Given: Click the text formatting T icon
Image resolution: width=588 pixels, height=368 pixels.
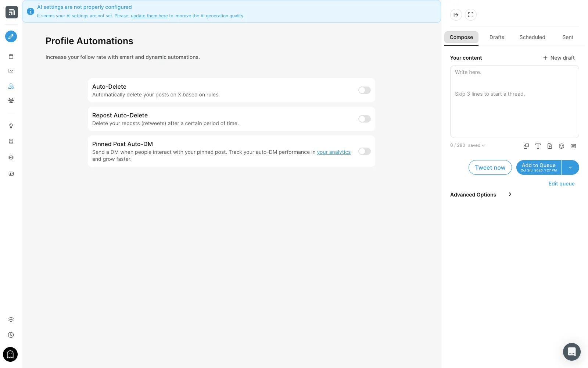Looking at the screenshot, I should (x=538, y=146).
